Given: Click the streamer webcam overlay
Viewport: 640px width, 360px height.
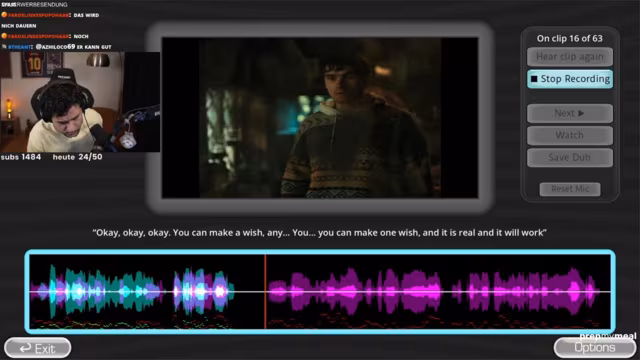Looking at the screenshot, I should (x=80, y=102).
